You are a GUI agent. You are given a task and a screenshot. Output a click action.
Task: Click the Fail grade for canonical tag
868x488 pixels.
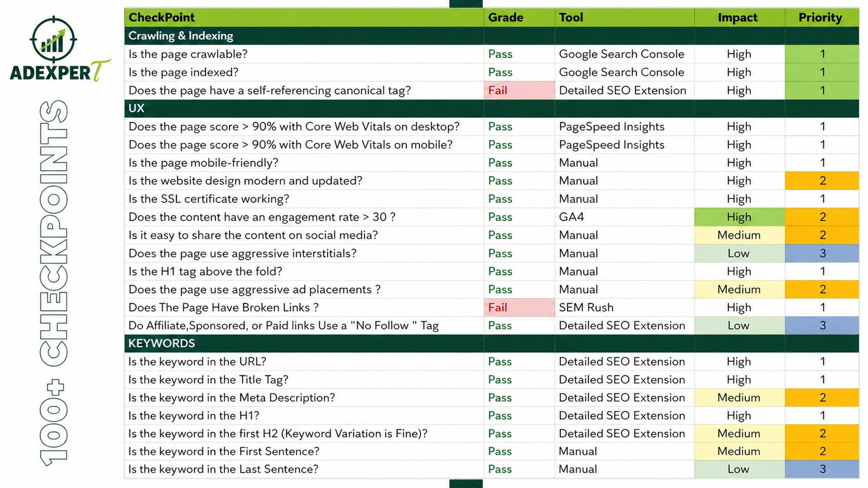coord(519,91)
